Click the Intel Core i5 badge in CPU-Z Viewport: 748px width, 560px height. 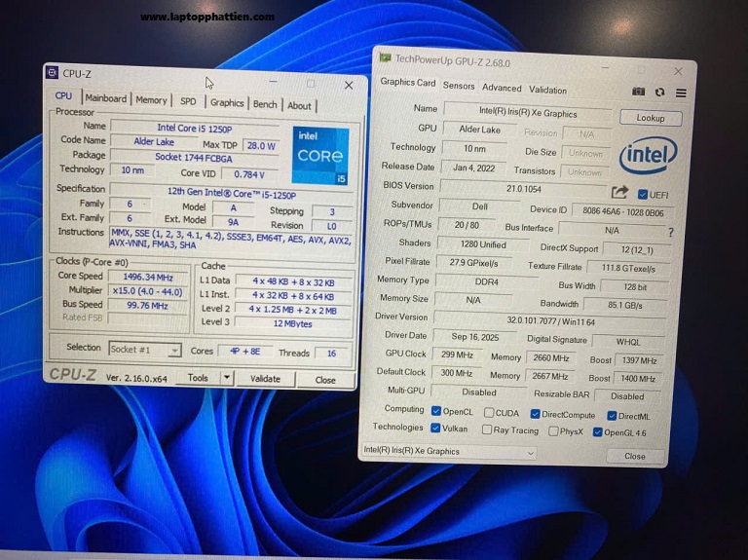(x=320, y=155)
